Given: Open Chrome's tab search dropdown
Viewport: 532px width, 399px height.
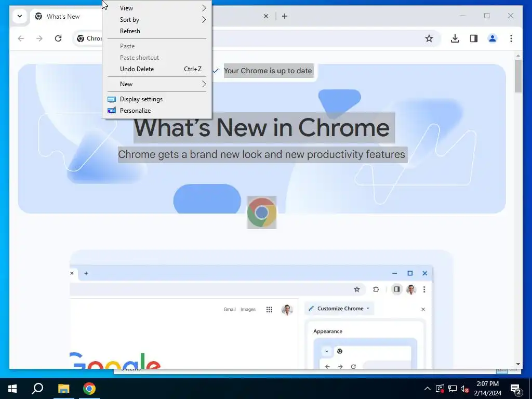Looking at the screenshot, I should 20,16.
